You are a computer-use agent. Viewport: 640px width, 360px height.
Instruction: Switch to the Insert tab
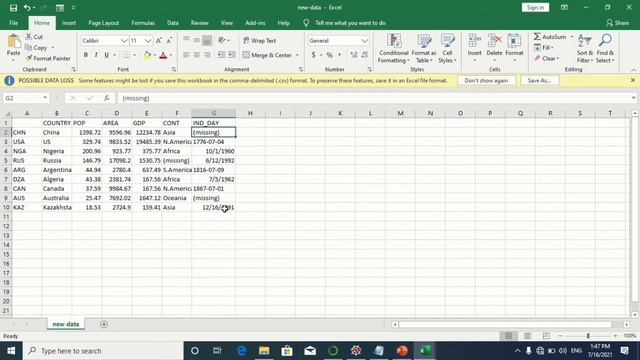click(x=69, y=23)
